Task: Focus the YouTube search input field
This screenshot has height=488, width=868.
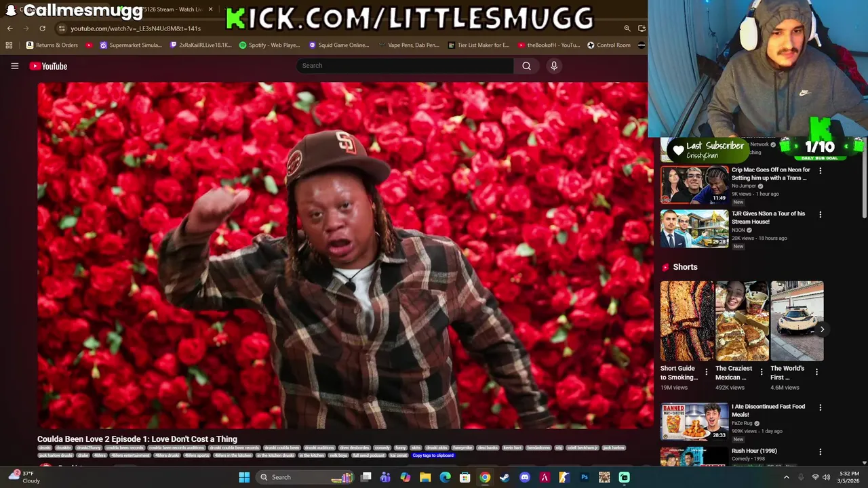Action: (405, 66)
